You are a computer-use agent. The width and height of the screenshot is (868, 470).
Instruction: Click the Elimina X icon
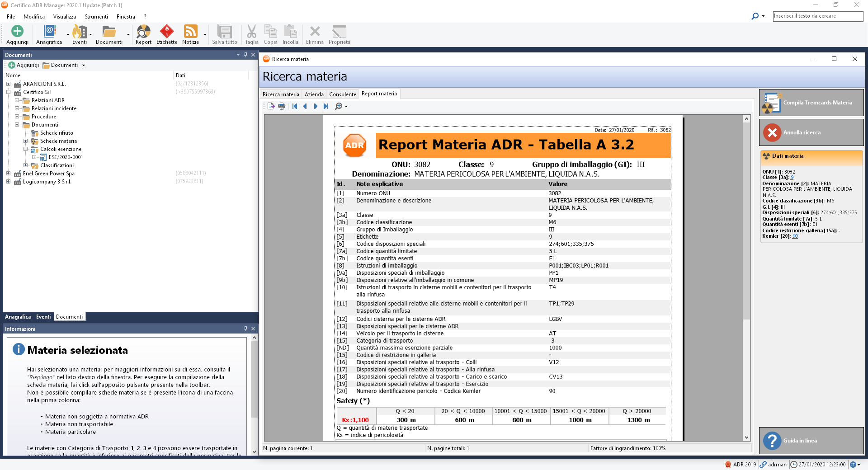(x=315, y=34)
